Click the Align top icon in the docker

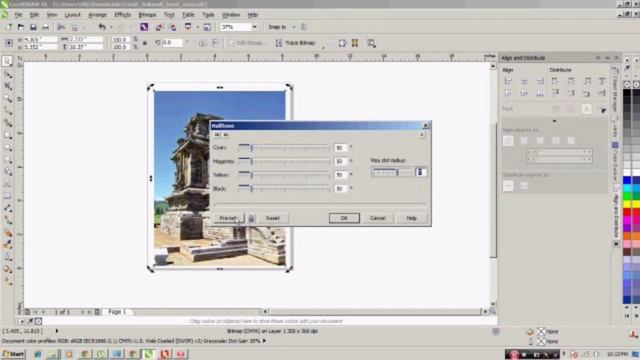[508, 93]
